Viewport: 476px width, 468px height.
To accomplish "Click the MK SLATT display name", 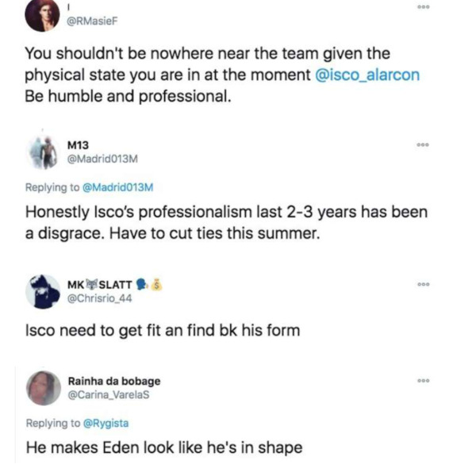I will (103, 285).
